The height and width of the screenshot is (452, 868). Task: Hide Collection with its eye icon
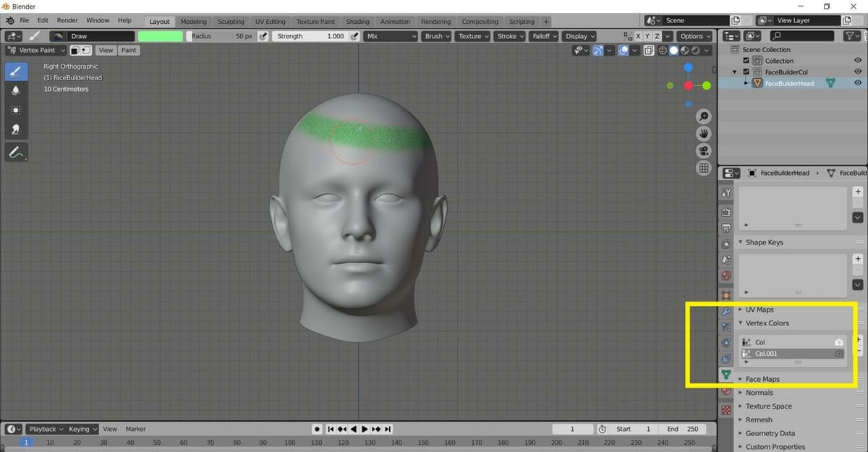click(858, 61)
